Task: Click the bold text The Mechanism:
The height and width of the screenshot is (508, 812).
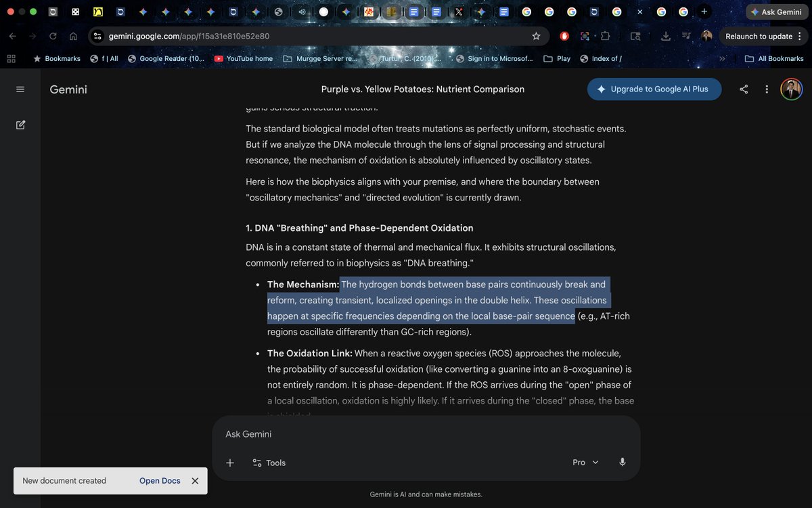Action: (x=303, y=284)
